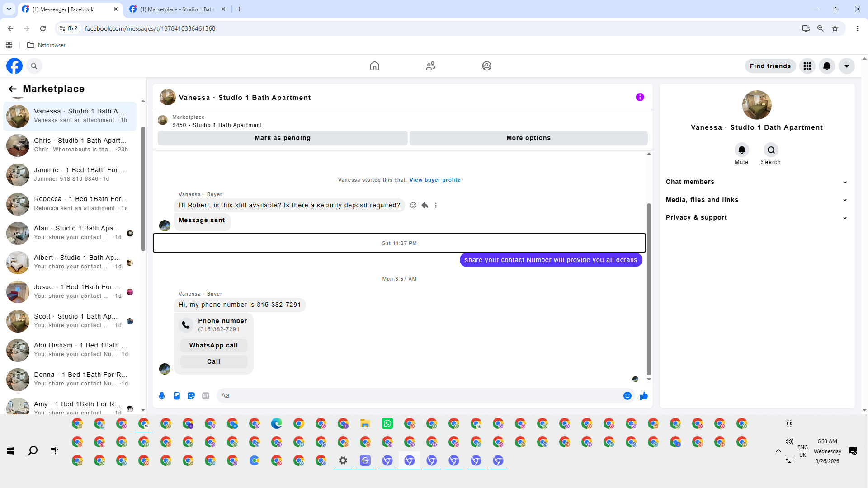The image size is (868, 488).
Task: Reply to Vanessa's availability message
Action: [425, 205]
